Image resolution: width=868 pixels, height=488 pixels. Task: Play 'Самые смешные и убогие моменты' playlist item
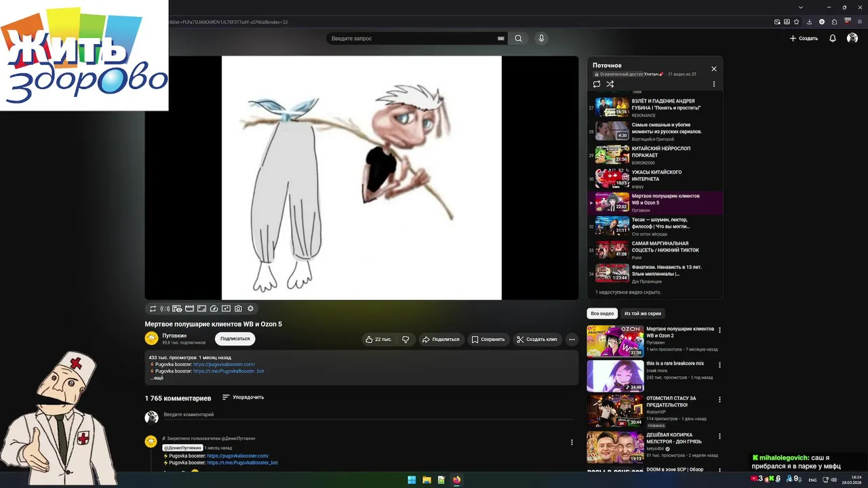coord(655,131)
